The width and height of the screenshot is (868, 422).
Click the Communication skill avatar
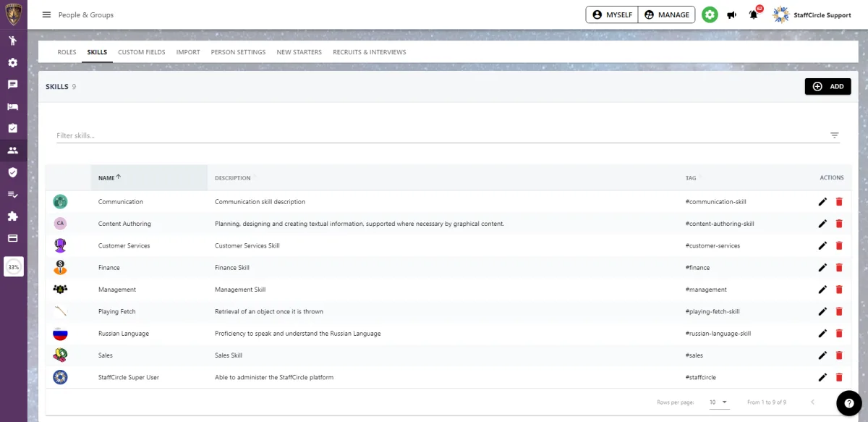tap(60, 202)
